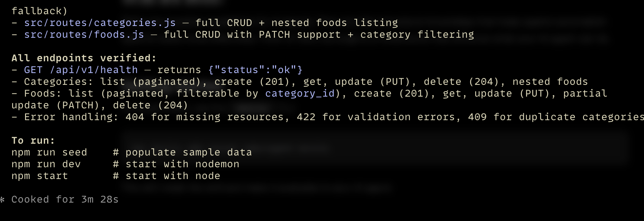Click the {"status":"ok"} JSON response text

pos(255,70)
